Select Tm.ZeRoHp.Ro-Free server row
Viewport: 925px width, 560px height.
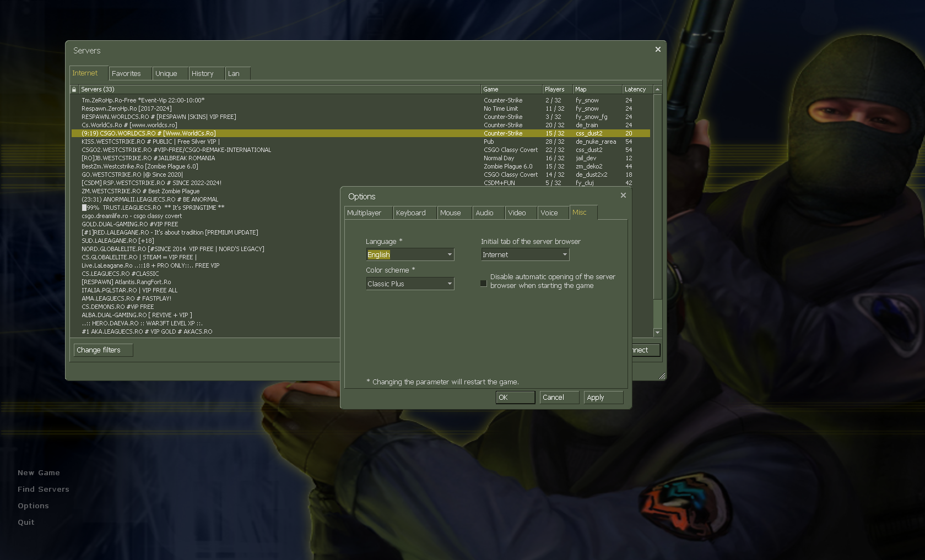[361, 100]
